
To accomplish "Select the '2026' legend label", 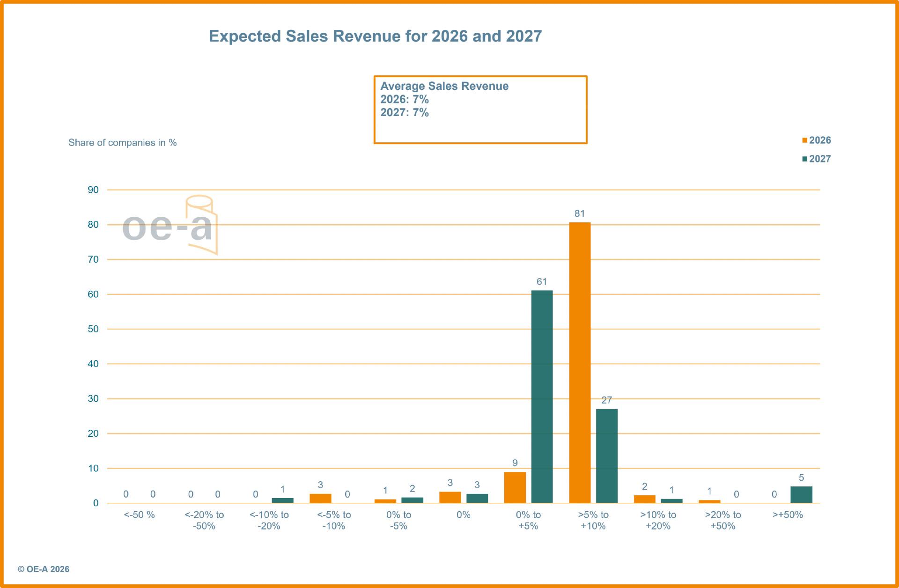I will 820,140.
